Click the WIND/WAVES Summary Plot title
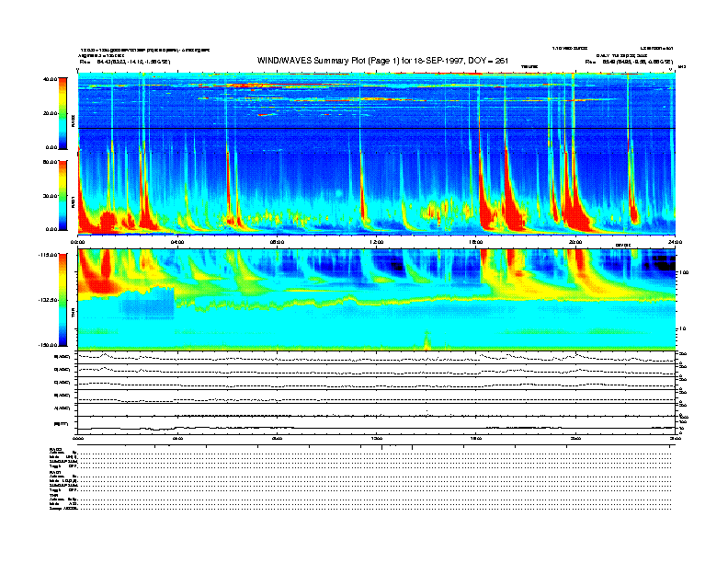Image resolution: width=728 pixels, height=563 pixels. (382, 61)
